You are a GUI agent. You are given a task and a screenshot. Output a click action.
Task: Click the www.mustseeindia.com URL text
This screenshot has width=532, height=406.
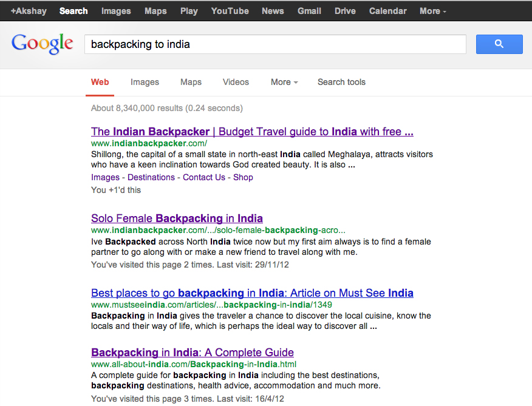click(x=211, y=305)
